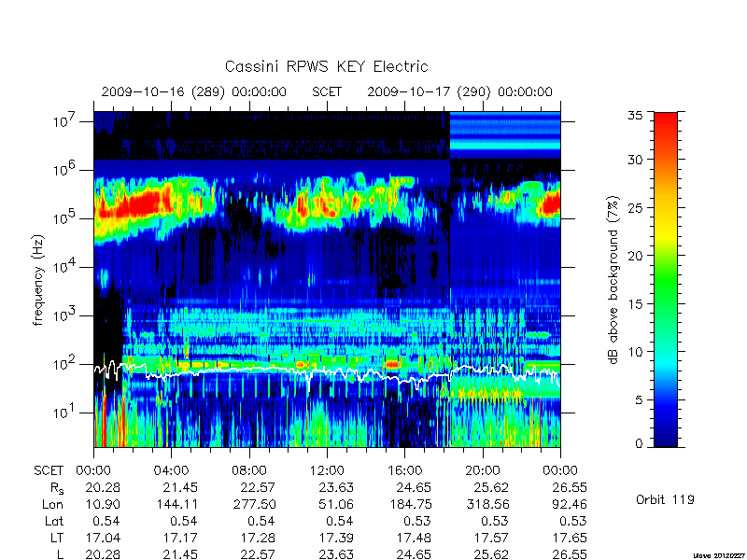Select local time value 17.39
The height and width of the screenshot is (560, 747).
[x=336, y=538]
